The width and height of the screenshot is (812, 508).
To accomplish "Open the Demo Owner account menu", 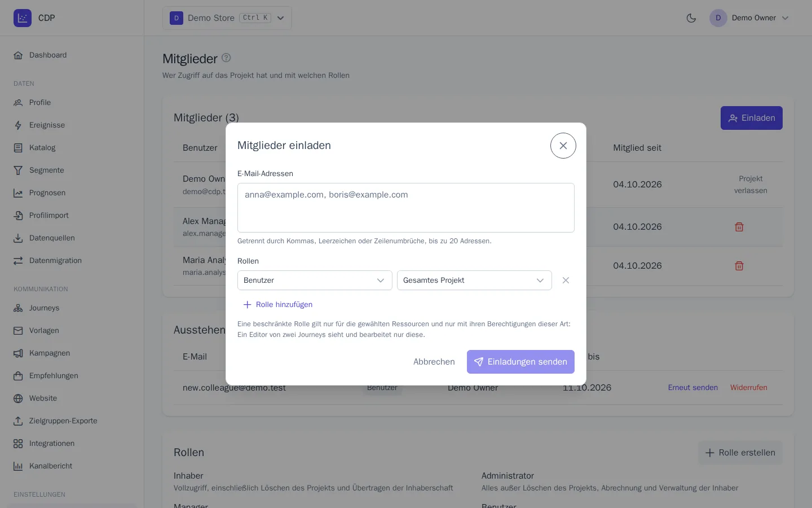I will [x=749, y=18].
